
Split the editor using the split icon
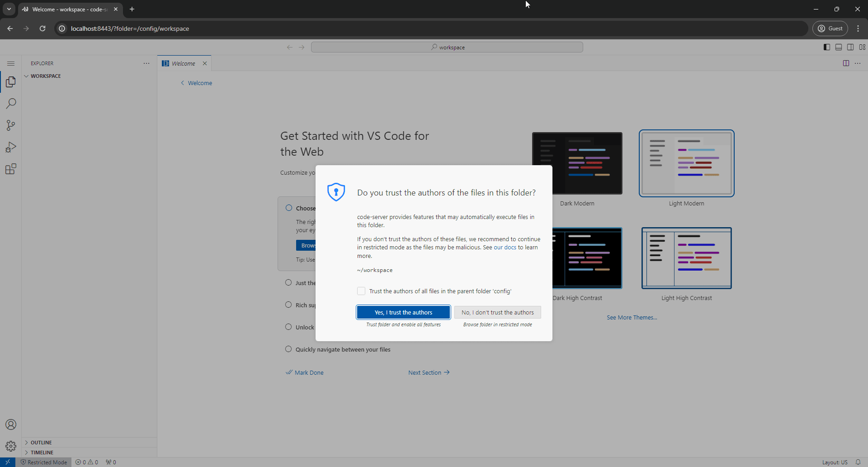[846, 63]
